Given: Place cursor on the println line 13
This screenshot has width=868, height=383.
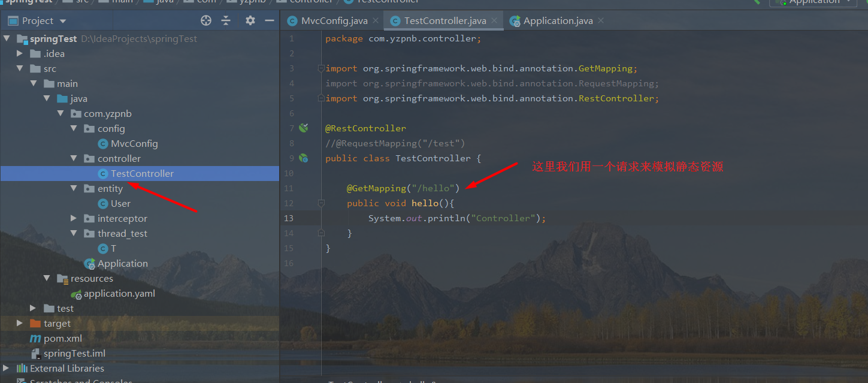Looking at the screenshot, I should click(457, 218).
